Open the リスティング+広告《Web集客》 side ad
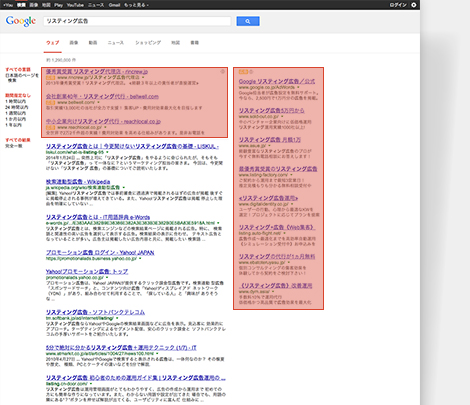This screenshot has width=470, height=405. pyautogui.click(x=277, y=227)
